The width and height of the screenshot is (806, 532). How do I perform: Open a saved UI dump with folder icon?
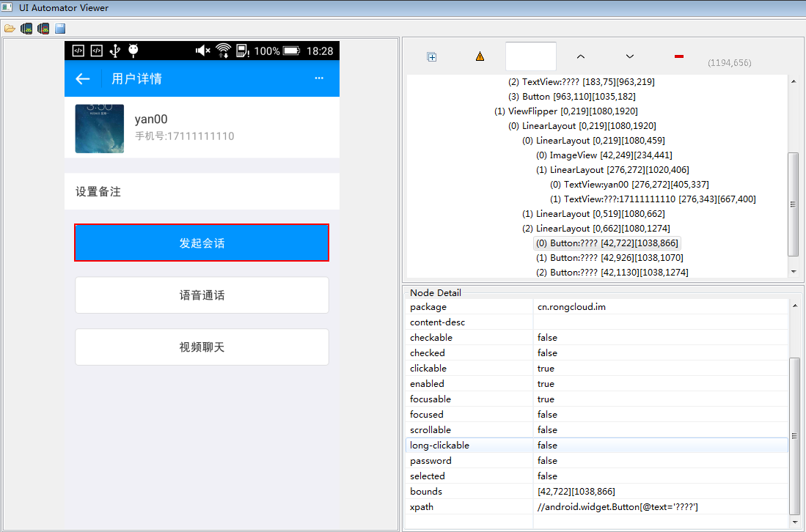pos(10,29)
